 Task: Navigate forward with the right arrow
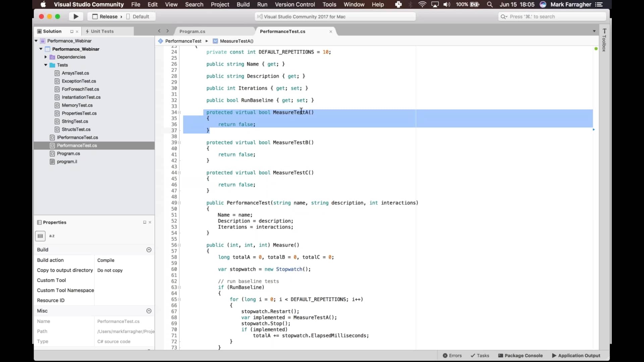click(168, 31)
